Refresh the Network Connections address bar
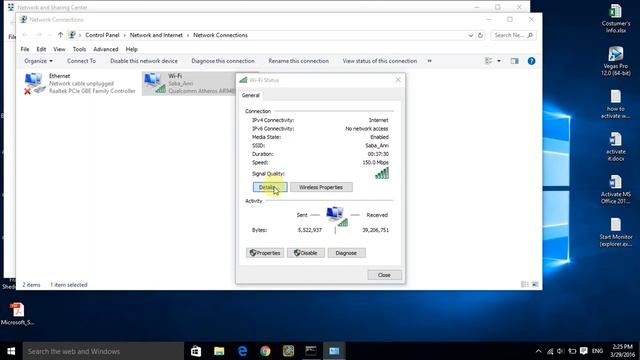Screen dimensions: 640x360 [x=480, y=35]
